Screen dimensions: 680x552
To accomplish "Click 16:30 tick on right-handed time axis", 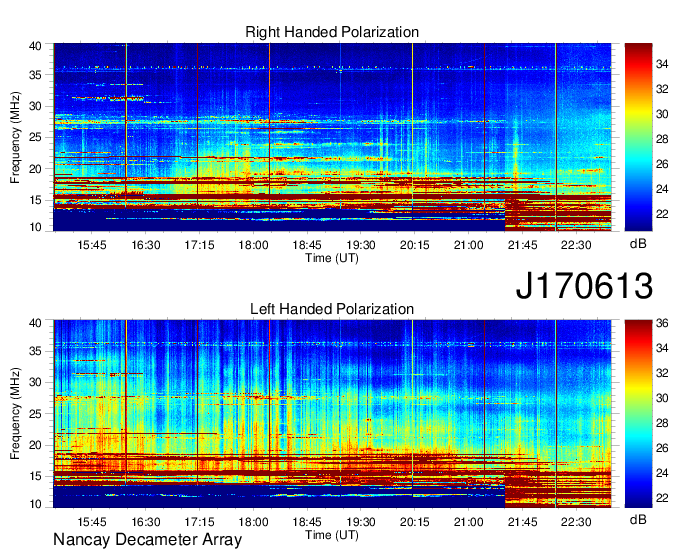I will click(x=146, y=245).
